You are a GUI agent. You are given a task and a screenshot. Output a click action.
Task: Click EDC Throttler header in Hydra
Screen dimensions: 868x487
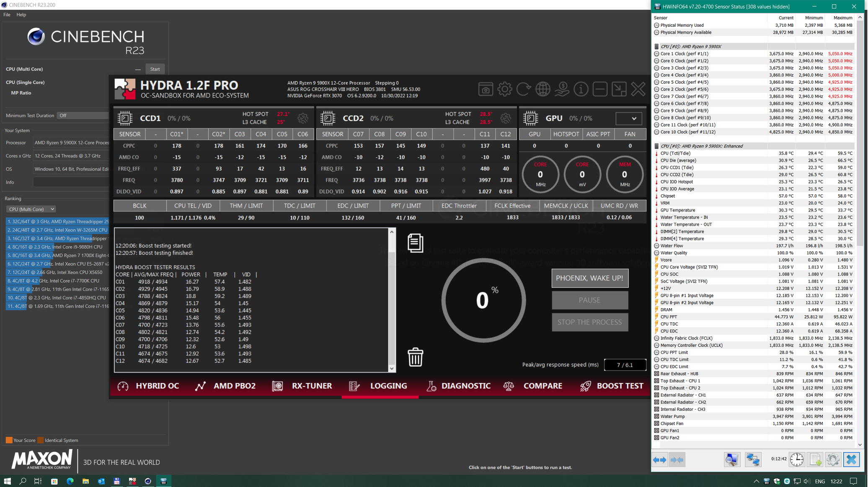[459, 206]
